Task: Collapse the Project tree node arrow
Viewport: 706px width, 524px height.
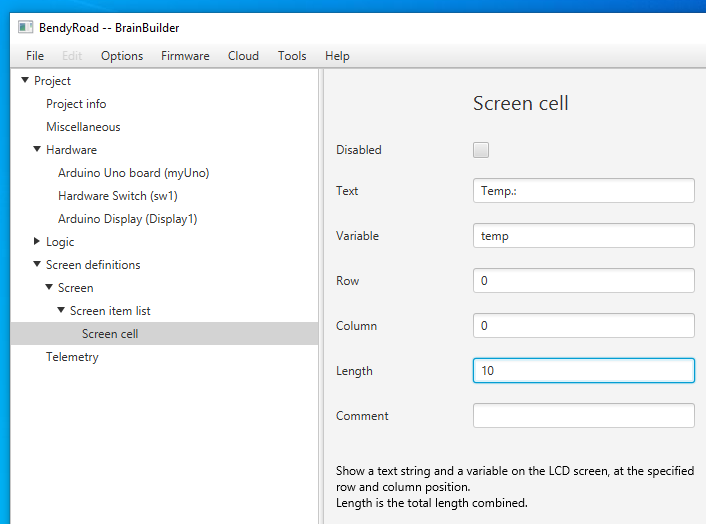Action: pos(25,80)
